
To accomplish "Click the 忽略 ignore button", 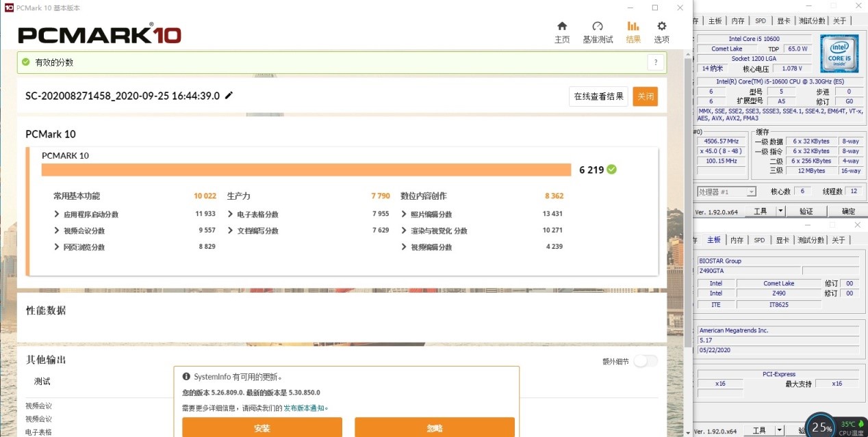I will tap(435, 427).
